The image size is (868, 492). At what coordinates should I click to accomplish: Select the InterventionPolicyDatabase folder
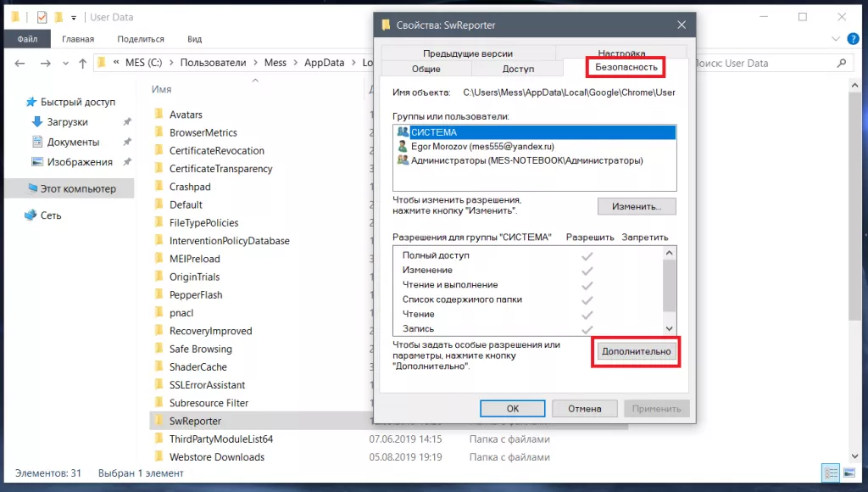click(229, 240)
